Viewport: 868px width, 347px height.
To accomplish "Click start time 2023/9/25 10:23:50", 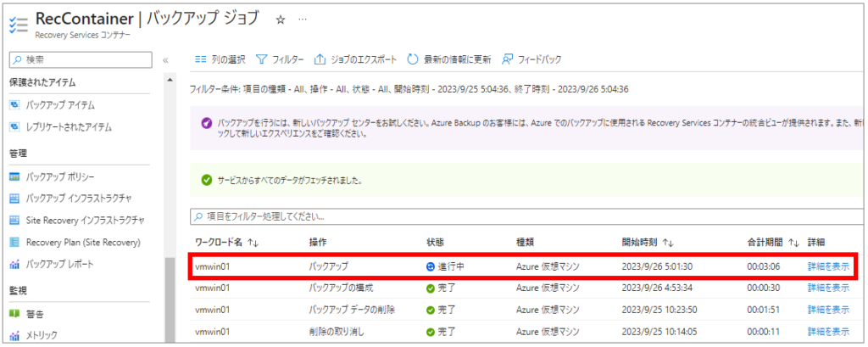I will 659,310.
